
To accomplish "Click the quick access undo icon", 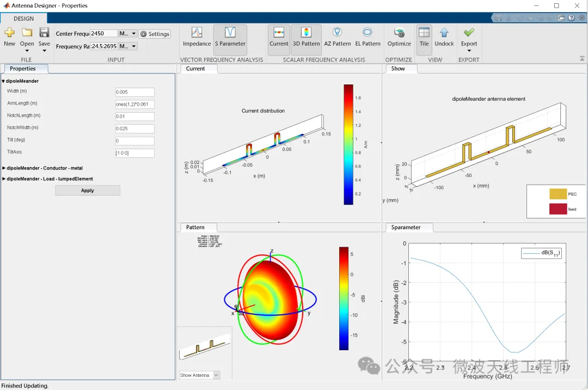I will click(541, 17).
